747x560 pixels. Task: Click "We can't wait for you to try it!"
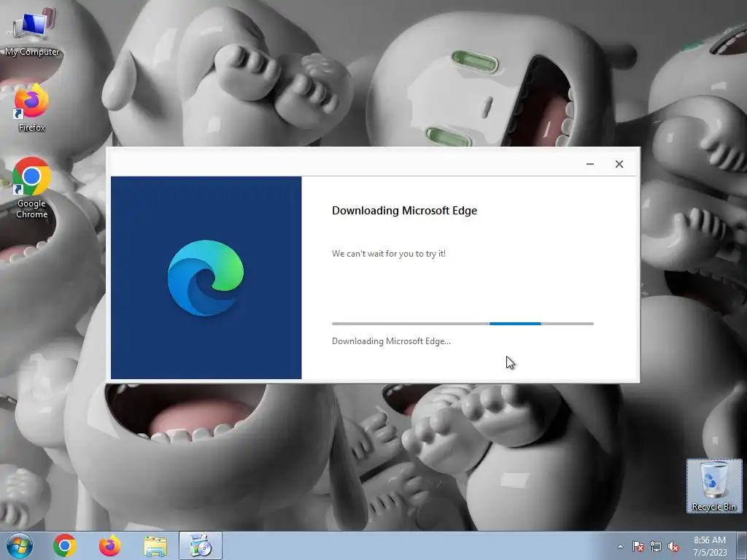click(389, 254)
